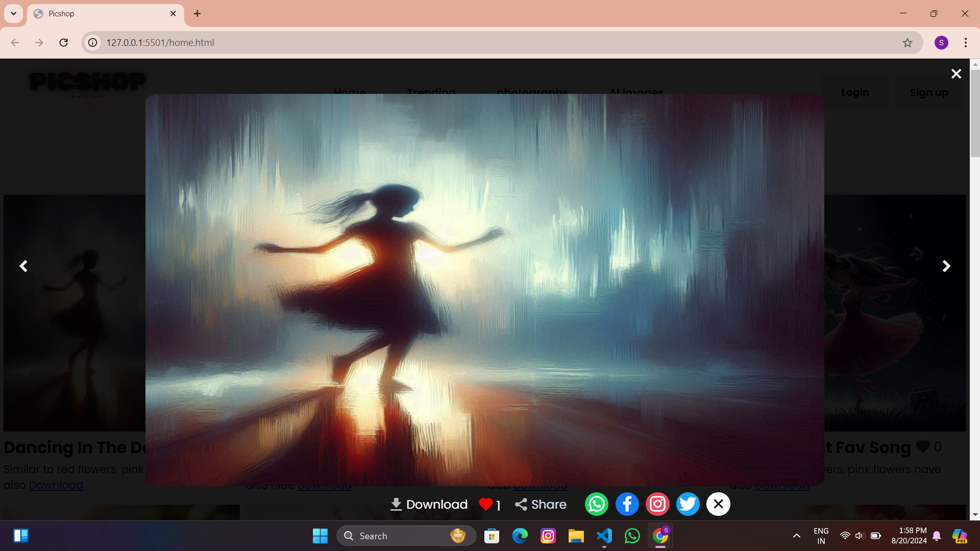Open the Chrome three-dot menu
This screenshot has width=980, height=551.
coord(965,43)
